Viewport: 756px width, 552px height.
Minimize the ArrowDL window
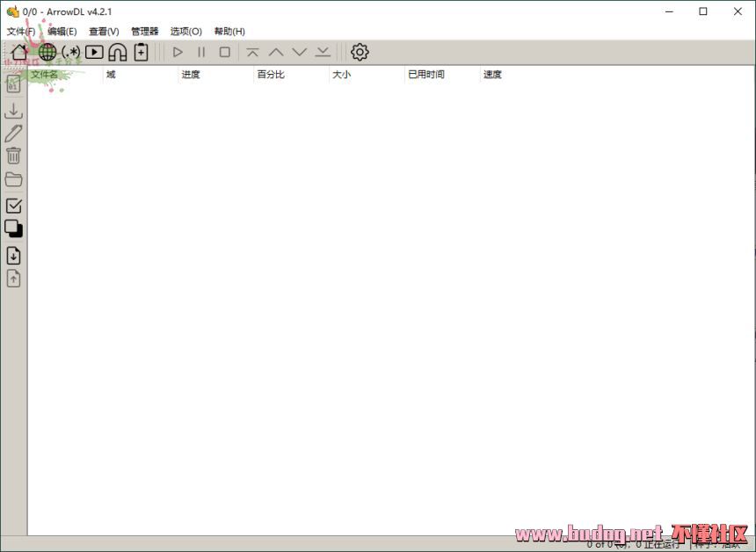point(669,11)
